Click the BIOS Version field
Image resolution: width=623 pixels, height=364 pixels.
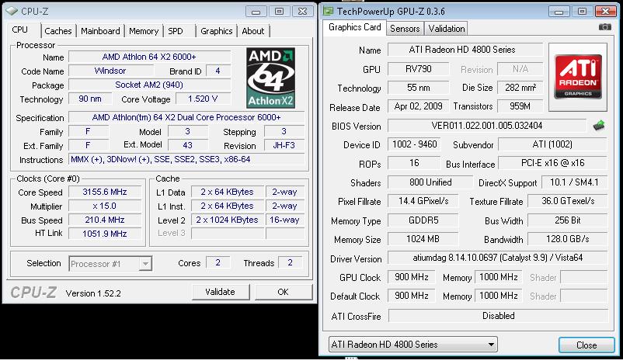(487, 126)
